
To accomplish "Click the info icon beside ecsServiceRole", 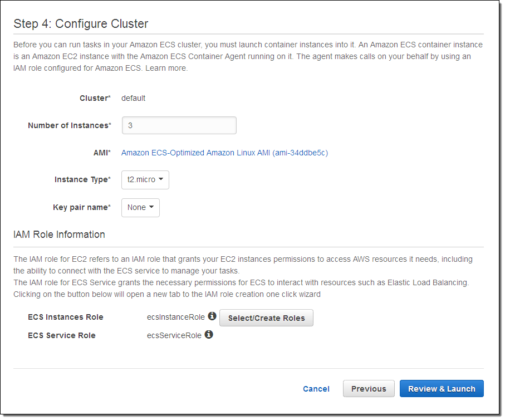I will (x=209, y=335).
